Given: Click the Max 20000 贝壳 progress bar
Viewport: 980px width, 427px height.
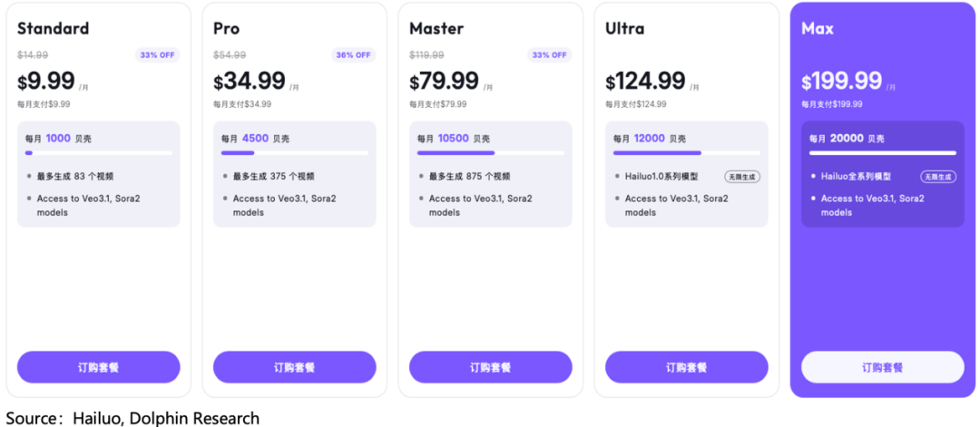Looking at the screenshot, I should (882, 153).
